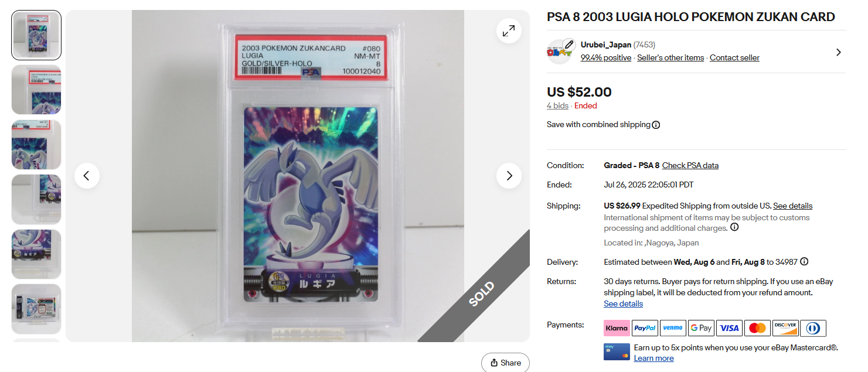Open the 4 bids history link

(557, 106)
